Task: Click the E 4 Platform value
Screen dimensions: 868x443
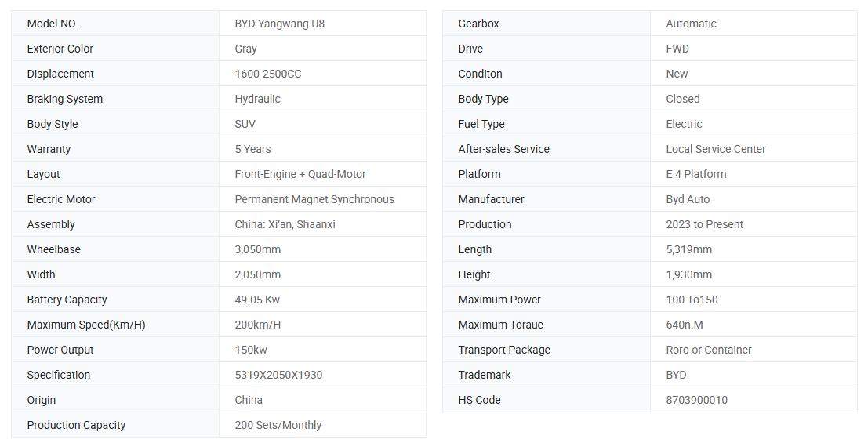Action: (x=696, y=174)
